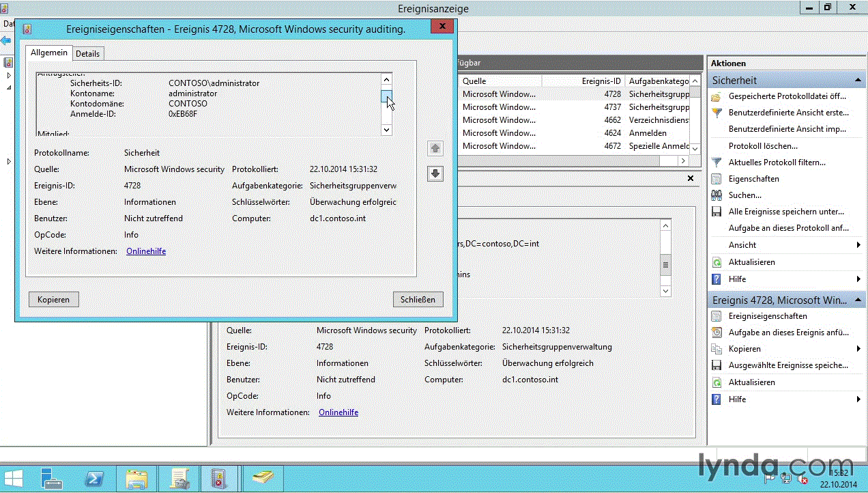Go to next event with the down arrow button

click(x=435, y=174)
